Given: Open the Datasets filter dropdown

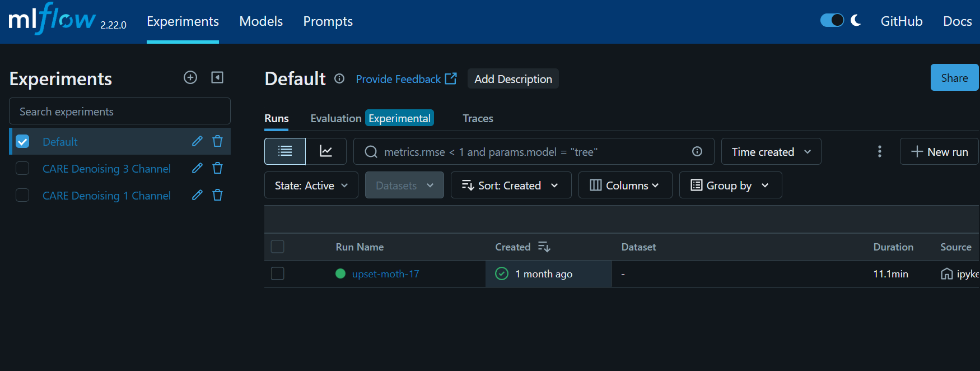Looking at the screenshot, I should point(404,185).
